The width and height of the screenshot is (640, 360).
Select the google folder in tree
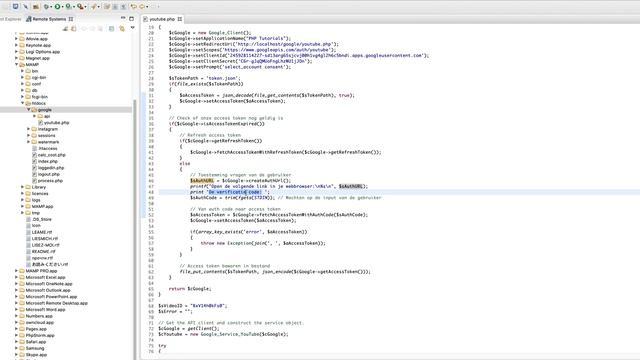coord(44,110)
